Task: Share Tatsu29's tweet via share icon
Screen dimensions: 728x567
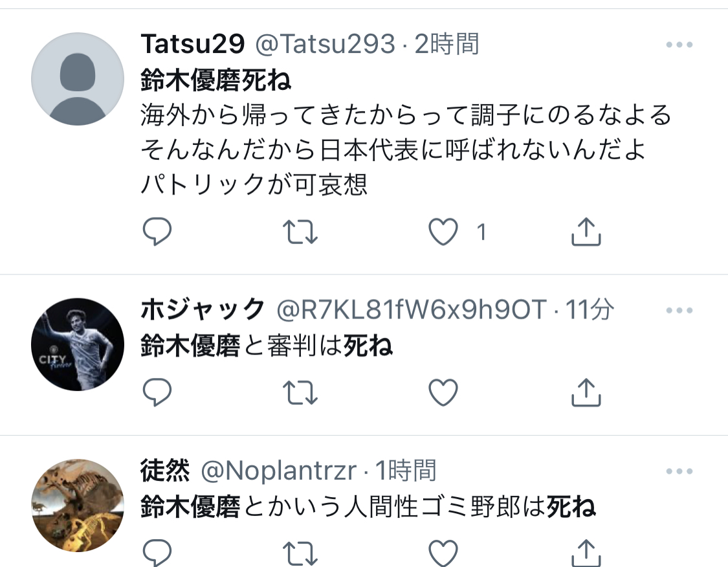Action: (586, 231)
